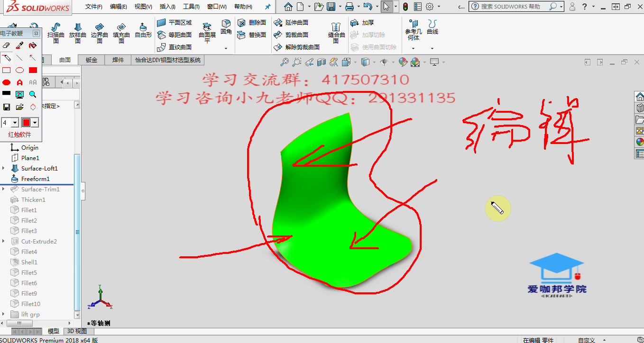
Task: Click the Untrim Surface (解除剪裁曲面) button
Action: tap(297, 47)
